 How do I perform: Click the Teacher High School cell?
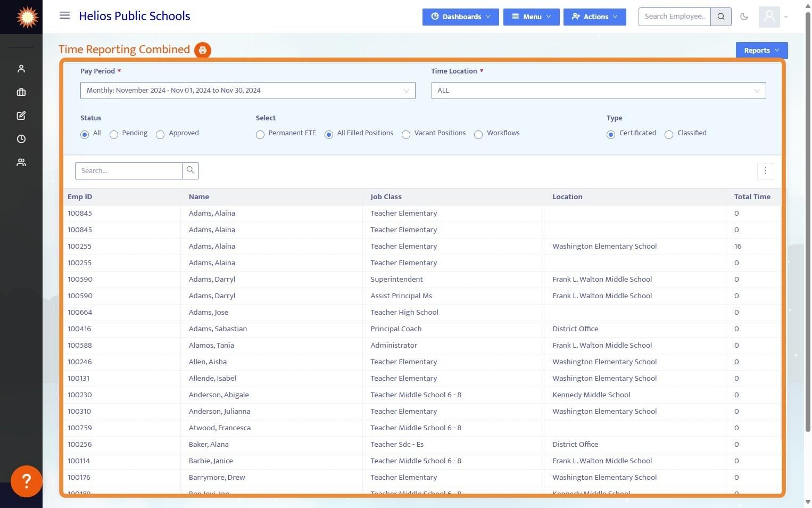pyautogui.click(x=404, y=313)
